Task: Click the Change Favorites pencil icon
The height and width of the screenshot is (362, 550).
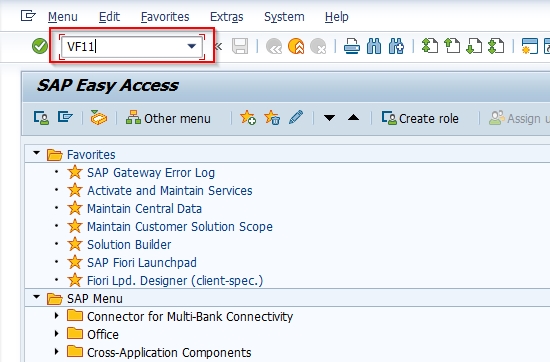Action: (296, 117)
